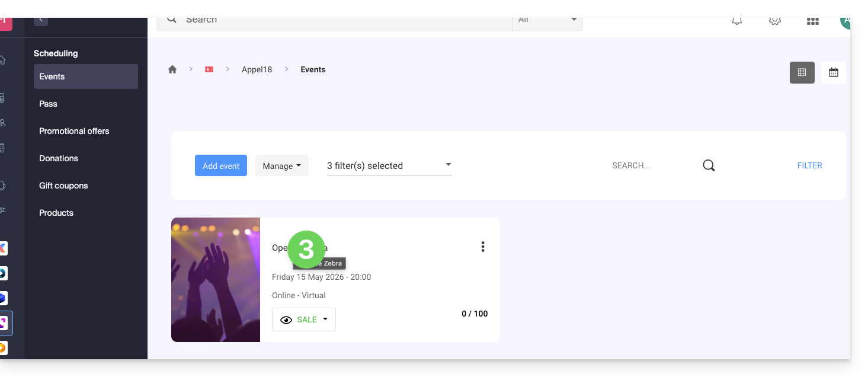Select Donations in the Scheduling menu
Viewport: 868px width, 377px height.
[x=59, y=158]
